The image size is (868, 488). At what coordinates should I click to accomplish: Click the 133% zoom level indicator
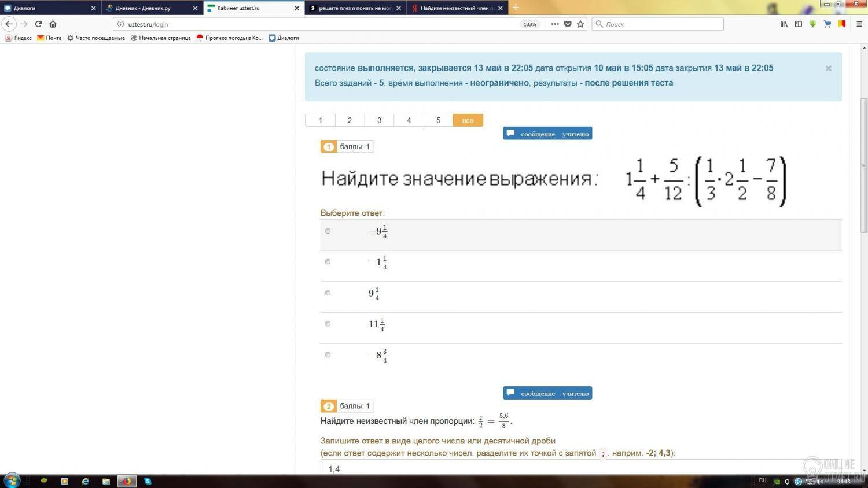(x=529, y=24)
